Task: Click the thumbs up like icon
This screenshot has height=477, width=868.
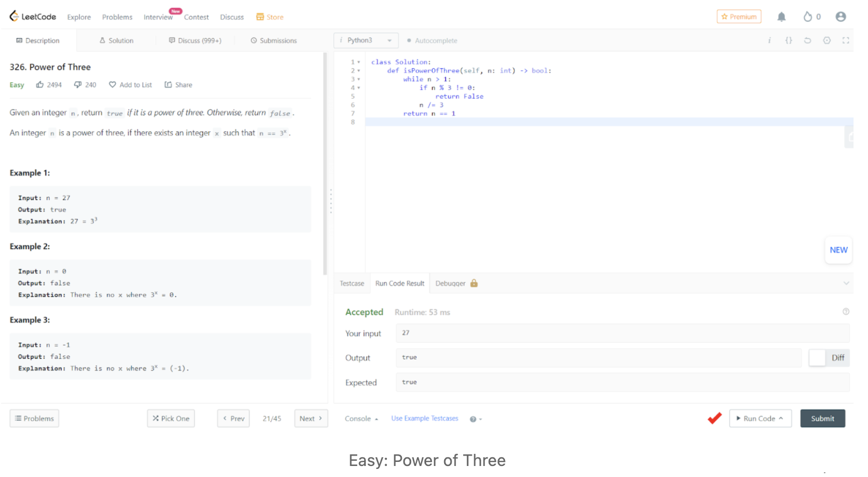Action: pyautogui.click(x=40, y=85)
